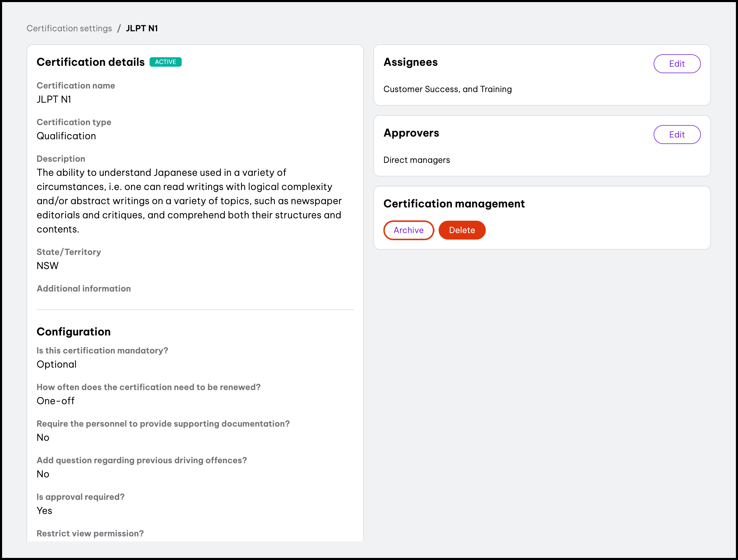Click the description paragraph about Japanese
Screen dimensions: 738x560
189,201
